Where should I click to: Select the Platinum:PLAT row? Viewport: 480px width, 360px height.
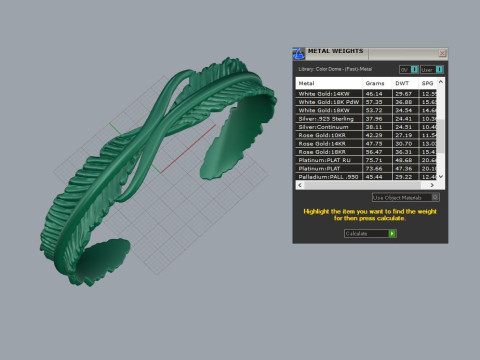(366, 168)
